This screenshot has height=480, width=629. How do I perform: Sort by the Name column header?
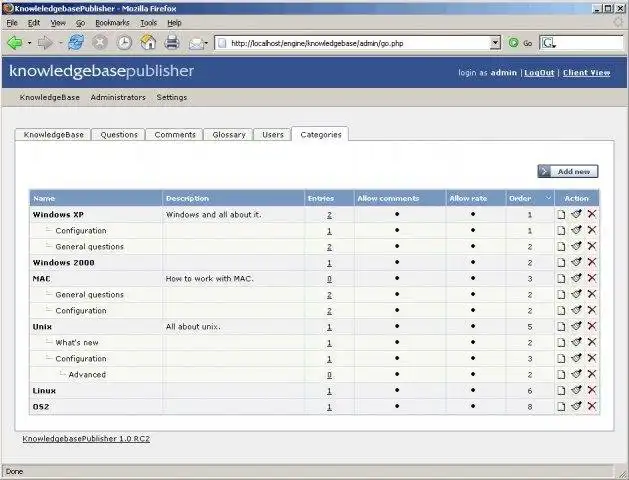(44, 198)
